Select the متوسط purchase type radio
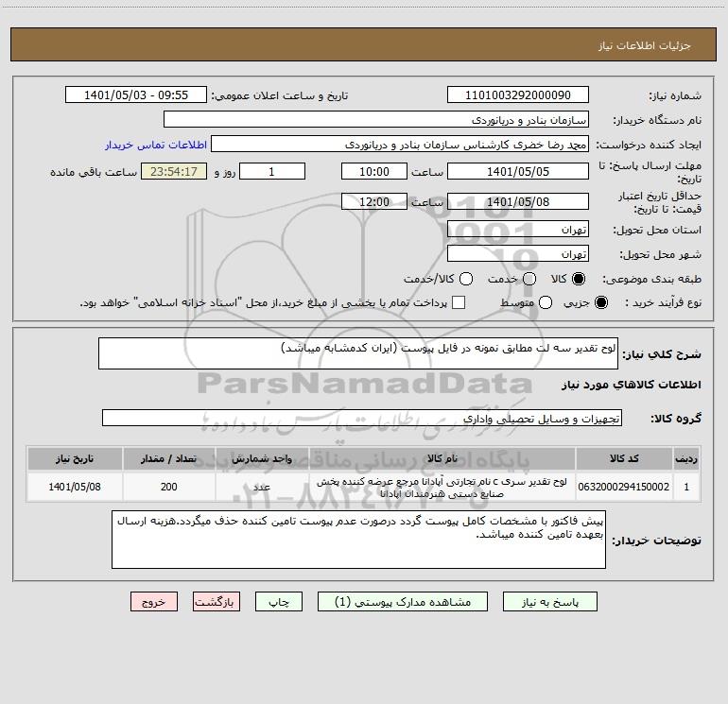Image resolution: width=728 pixels, height=704 pixels. (x=546, y=302)
